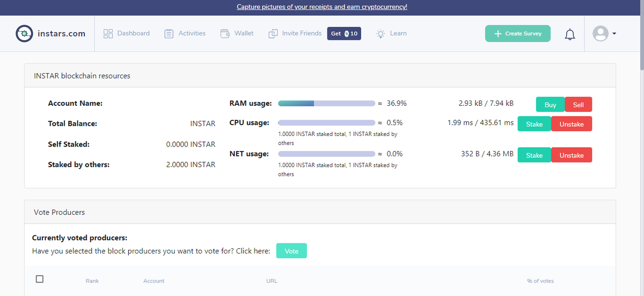Click the Account column header
644x296 pixels.
[x=154, y=281]
